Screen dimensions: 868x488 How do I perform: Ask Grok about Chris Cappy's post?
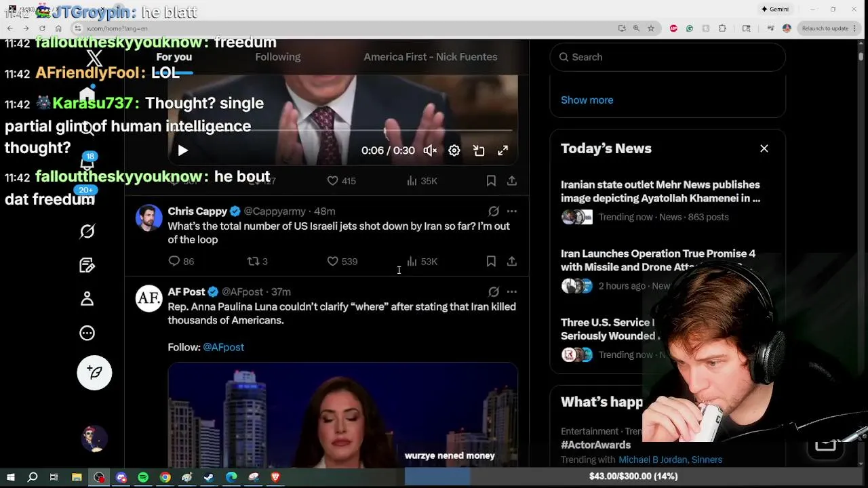(494, 211)
